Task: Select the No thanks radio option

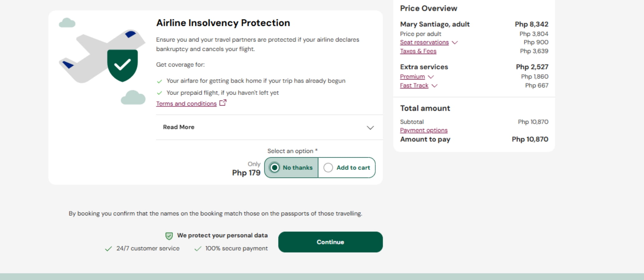Action: pos(275,168)
